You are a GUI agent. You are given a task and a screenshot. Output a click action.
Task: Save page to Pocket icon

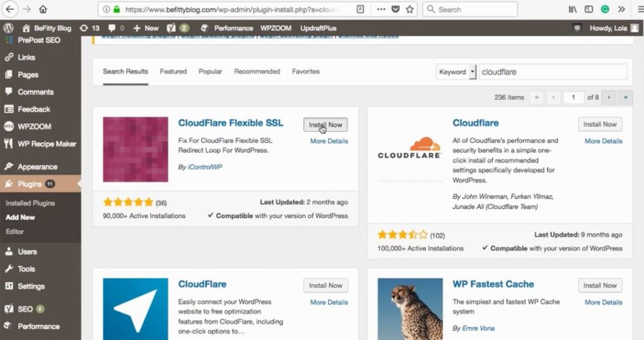395,9
